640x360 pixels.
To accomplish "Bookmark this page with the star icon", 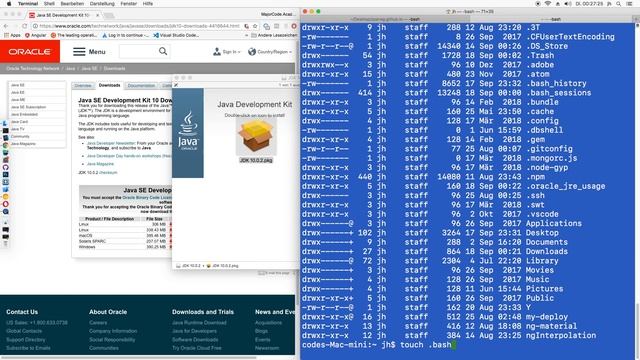I will pyautogui.click(x=255, y=26).
